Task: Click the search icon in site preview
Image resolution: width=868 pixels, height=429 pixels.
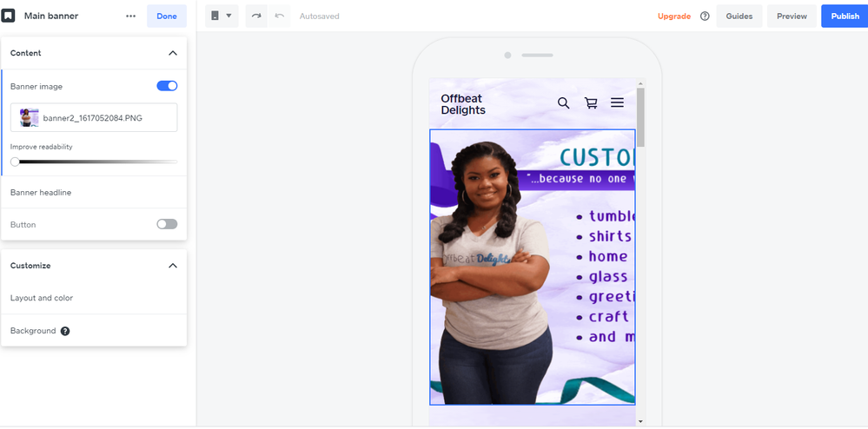Action: click(563, 103)
